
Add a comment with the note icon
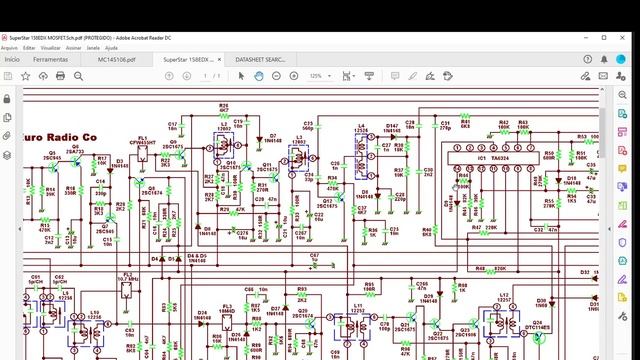point(395,76)
